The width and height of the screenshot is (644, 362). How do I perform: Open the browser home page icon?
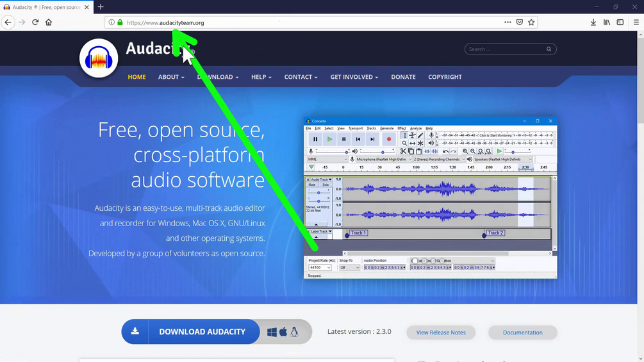(49, 22)
